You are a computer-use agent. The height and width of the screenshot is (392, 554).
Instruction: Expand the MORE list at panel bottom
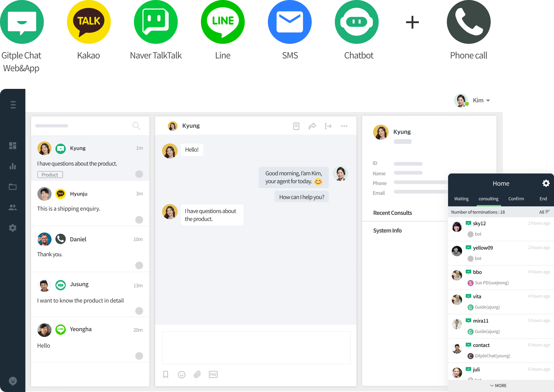[x=498, y=386]
